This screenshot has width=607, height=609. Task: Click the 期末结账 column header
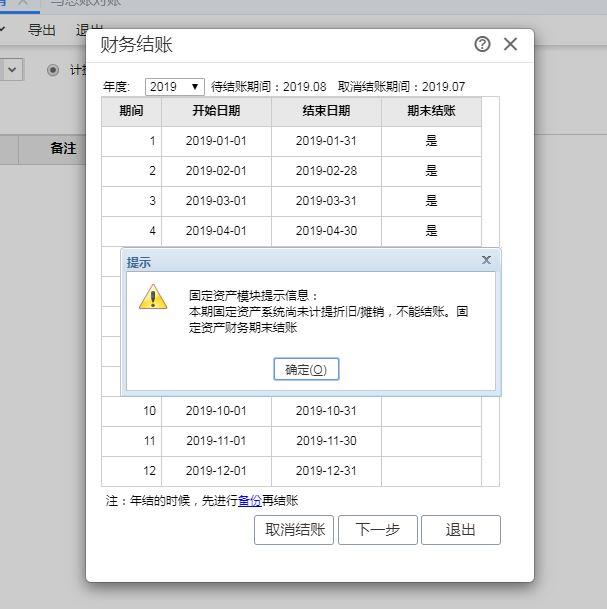point(431,111)
